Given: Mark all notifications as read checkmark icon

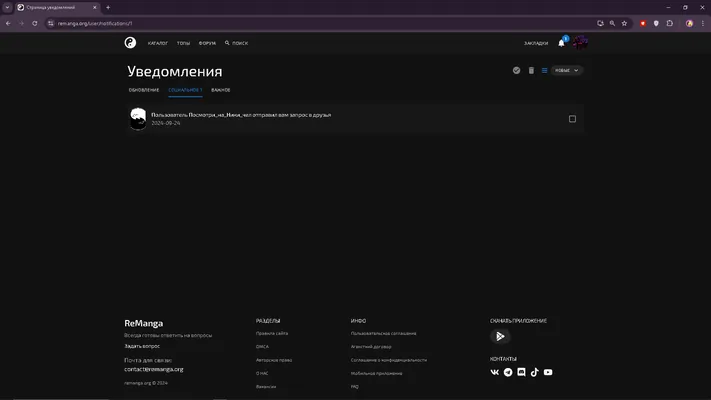Looking at the screenshot, I should (516, 70).
